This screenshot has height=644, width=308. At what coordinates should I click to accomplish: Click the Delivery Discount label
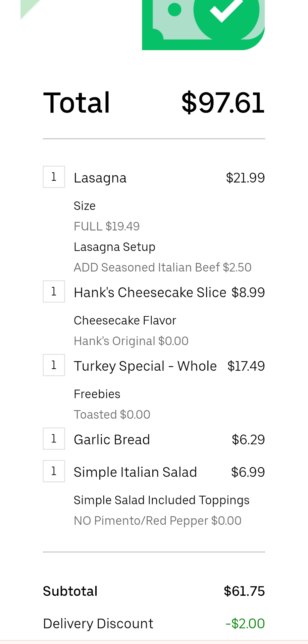pos(98,624)
